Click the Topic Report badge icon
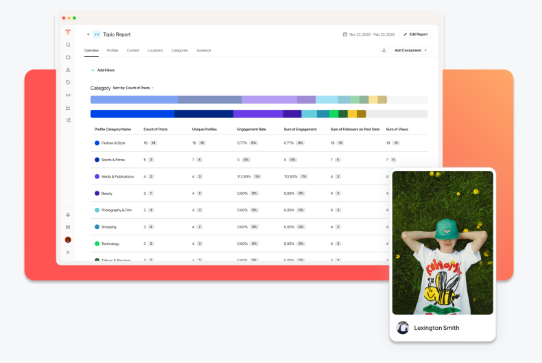The width and height of the screenshot is (542, 363). click(x=97, y=34)
